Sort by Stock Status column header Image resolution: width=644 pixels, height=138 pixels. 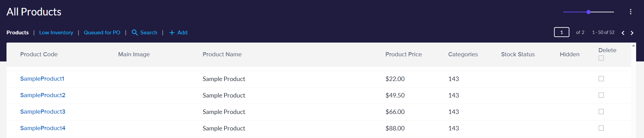point(517,54)
